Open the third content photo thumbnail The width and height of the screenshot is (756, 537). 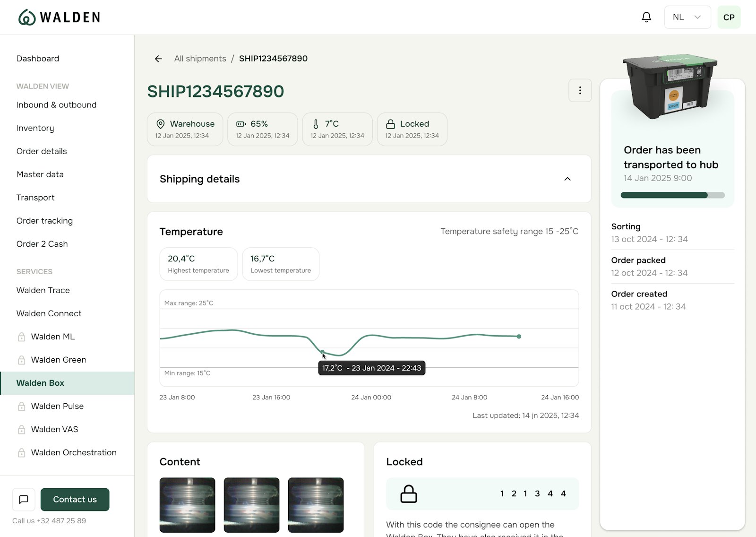pos(316,505)
